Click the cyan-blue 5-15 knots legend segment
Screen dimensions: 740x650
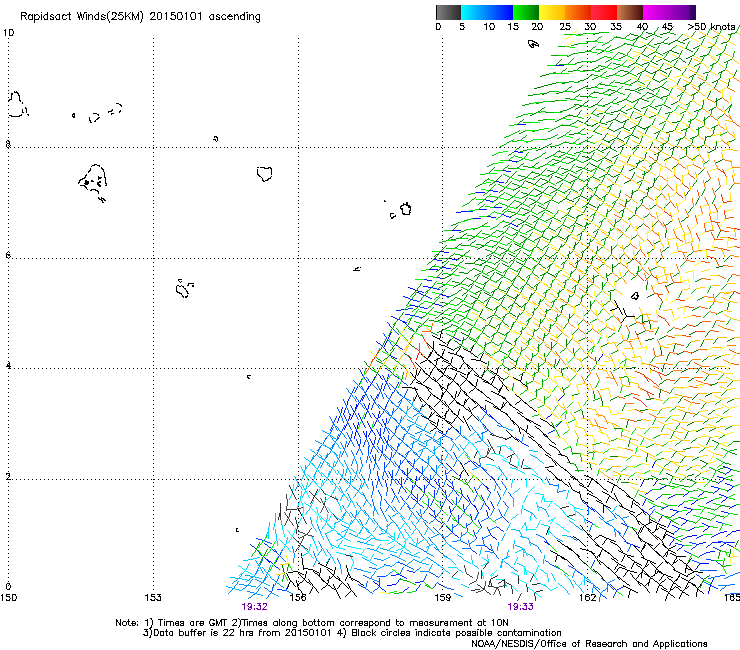tap(487, 12)
